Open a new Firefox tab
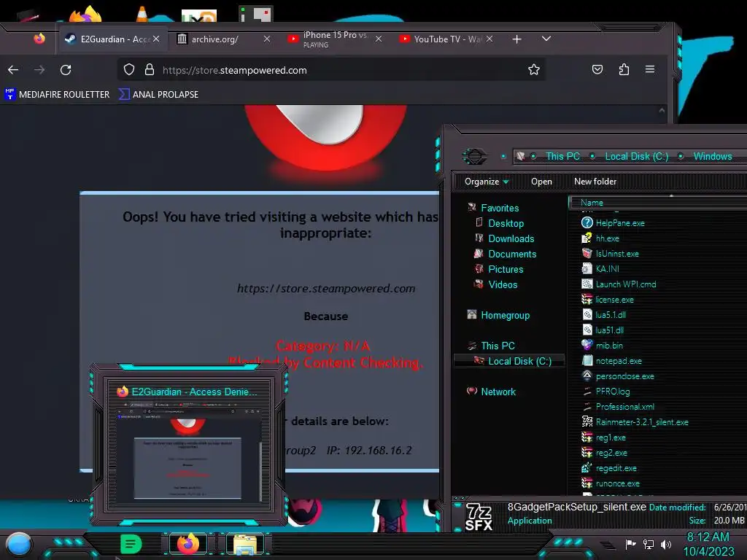 click(x=517, y=39)
